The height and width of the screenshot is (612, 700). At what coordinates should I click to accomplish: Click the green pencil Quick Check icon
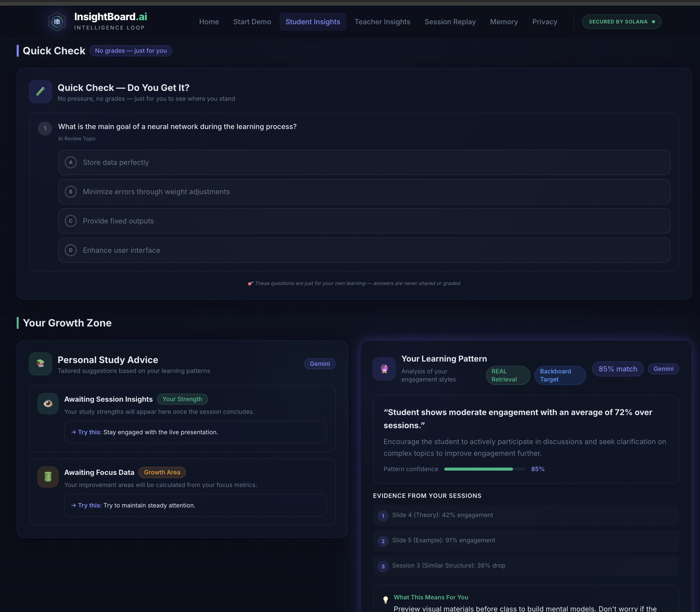pyautogui.click(x=40, y=92)
